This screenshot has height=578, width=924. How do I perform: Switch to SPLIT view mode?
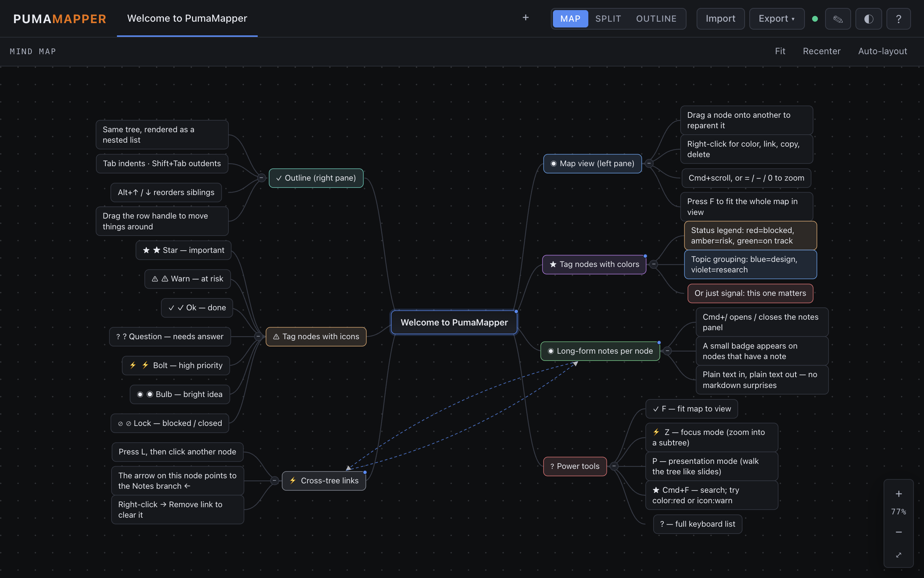click(x=608, y=19)
